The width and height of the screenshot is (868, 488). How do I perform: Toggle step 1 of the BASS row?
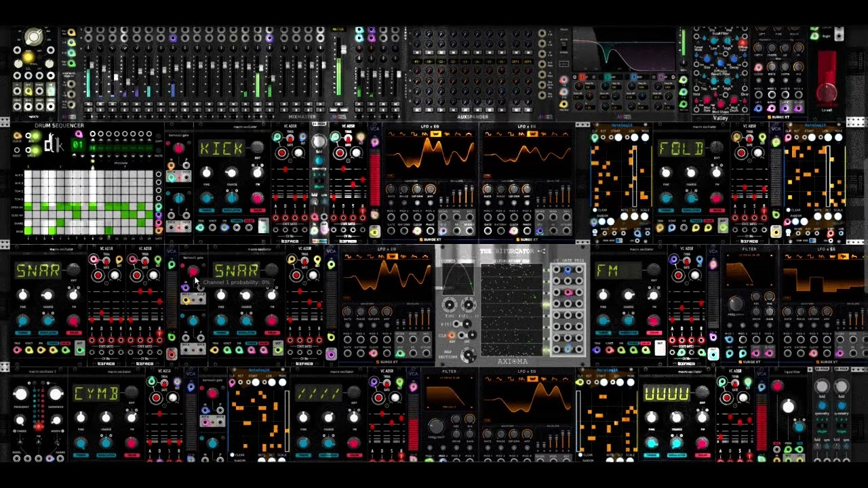28,230
